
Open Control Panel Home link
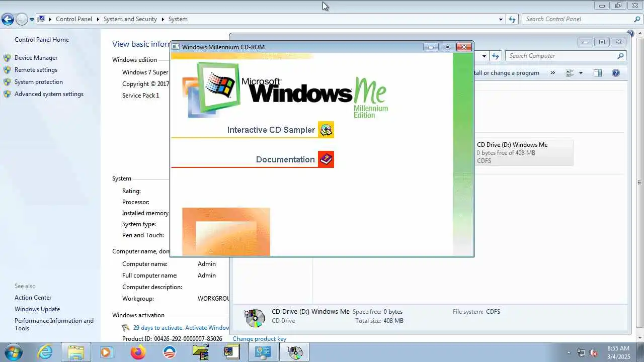click(x=42, y=40)
